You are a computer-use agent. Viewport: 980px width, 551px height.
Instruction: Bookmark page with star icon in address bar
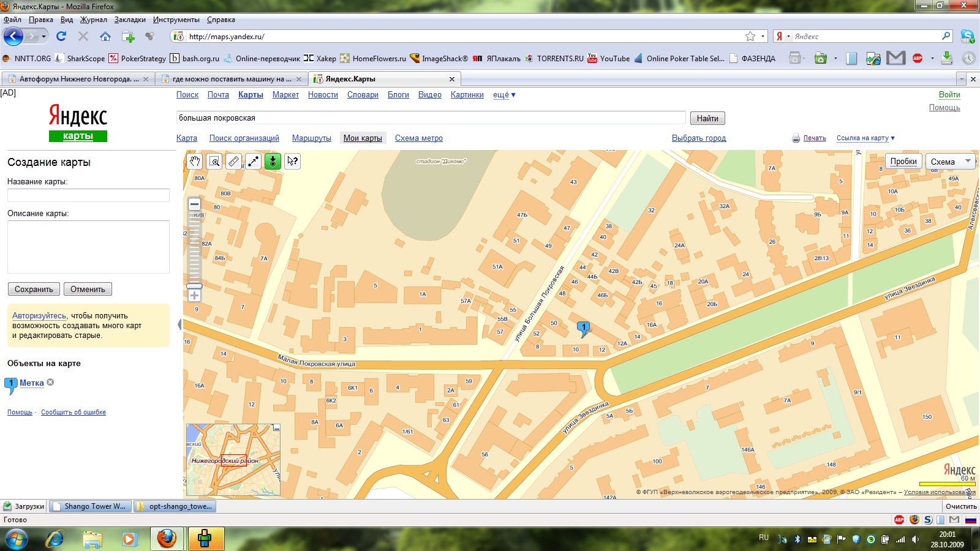click(750, 36)
